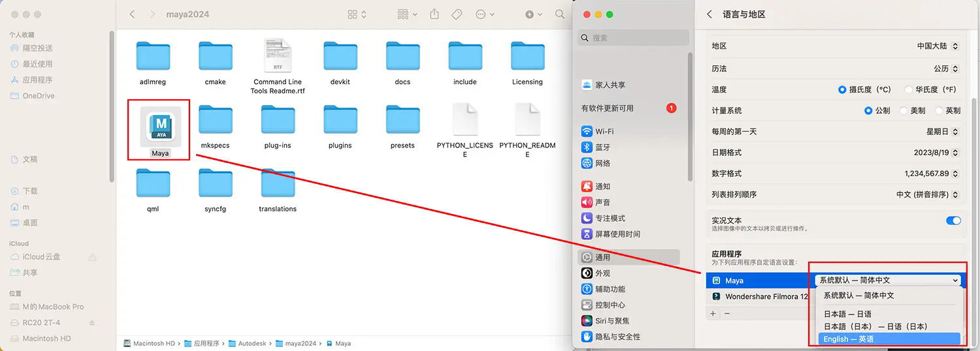Select the PYTHON_README file
Screen dimensions: 980x351
click(x=527, y=119)
